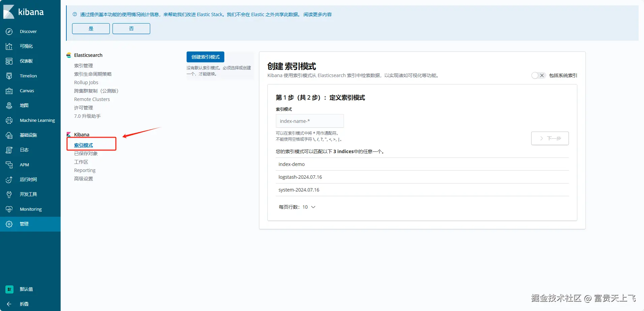This screenshot has height=311, width=644.
Task: Go to Monitoring in sidebar
Action: point(31,209)
